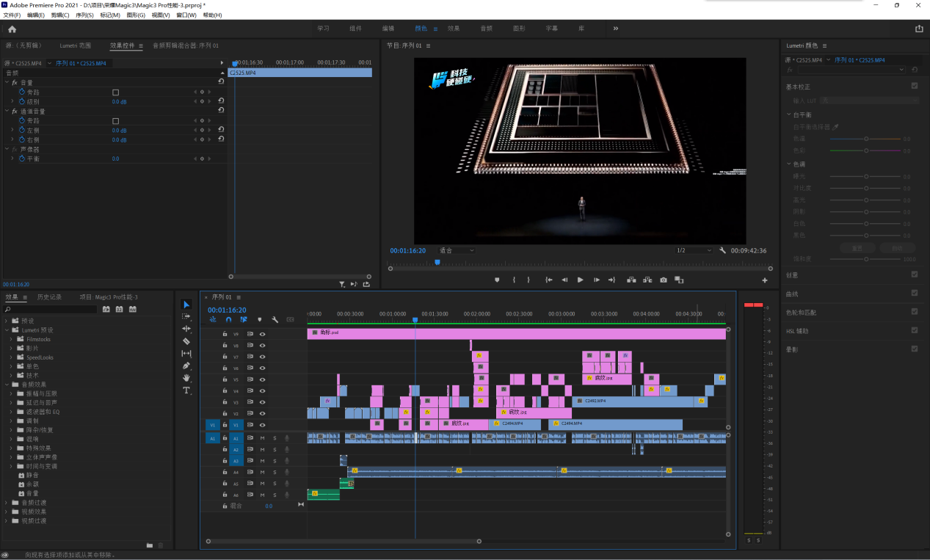This screenshot has width=930, height=560.
Task: Click timeline timecode 00:01:16:20
Action: pyautogui.click(x=227, y=310)
